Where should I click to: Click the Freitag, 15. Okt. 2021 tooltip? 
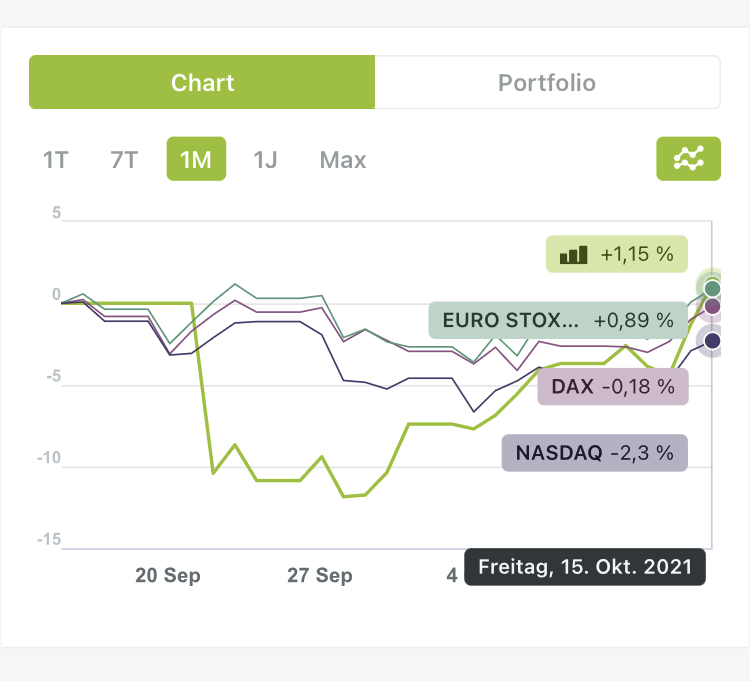coord(585,567)
